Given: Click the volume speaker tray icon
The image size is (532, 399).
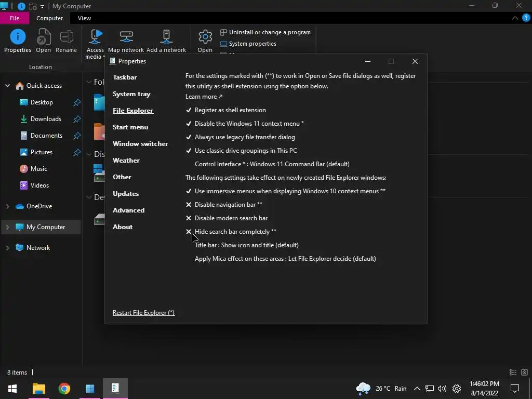Looking at the screenshot, I should pos(442,389).
